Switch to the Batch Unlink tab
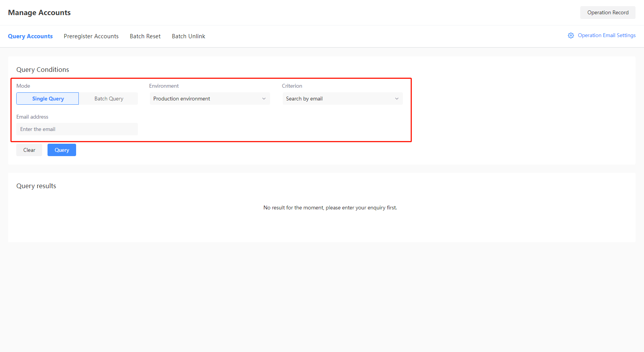Viewport: 644px width, 352px height. point(188,36)
